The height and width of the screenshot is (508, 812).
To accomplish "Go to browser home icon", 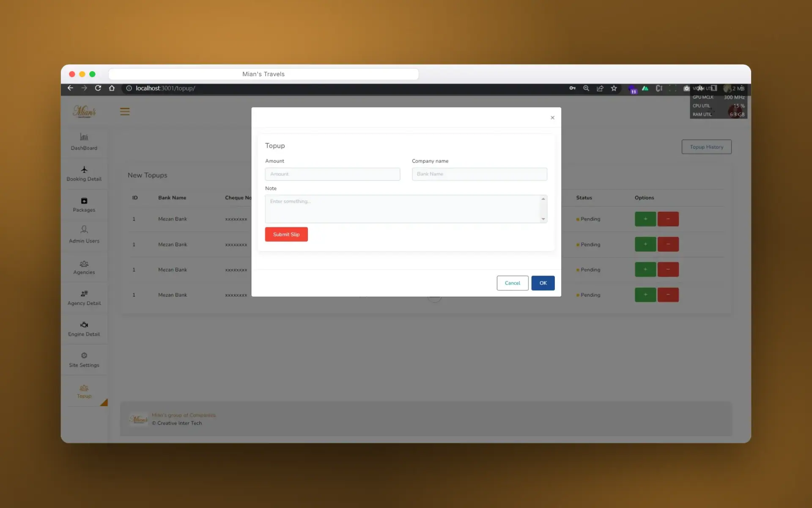I will click(112, 88).
